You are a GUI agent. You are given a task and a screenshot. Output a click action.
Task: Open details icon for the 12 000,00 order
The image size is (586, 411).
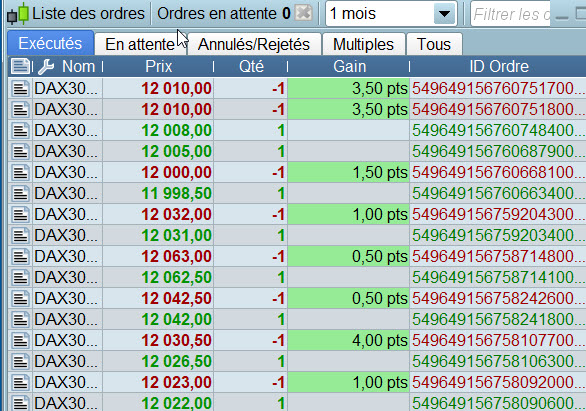[20, 172]
